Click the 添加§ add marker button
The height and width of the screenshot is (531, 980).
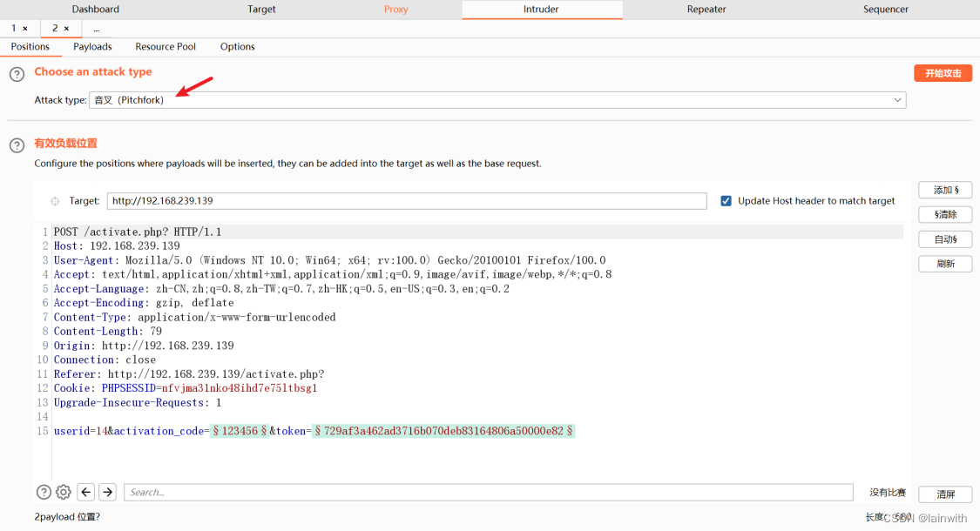pos(946,190)
